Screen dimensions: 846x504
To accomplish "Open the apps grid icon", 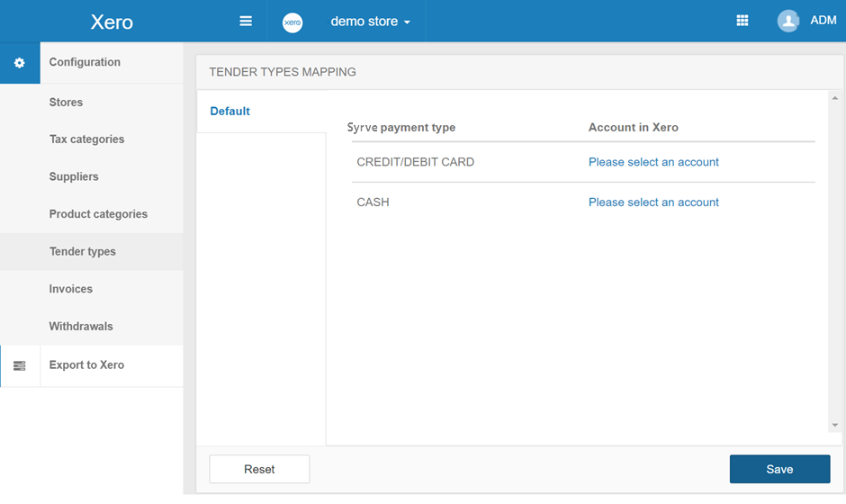I will click(x=742, y=21).
